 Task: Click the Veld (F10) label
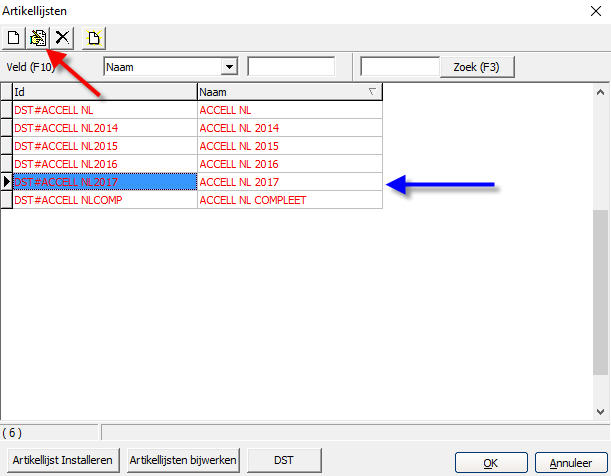coord(30,67)
